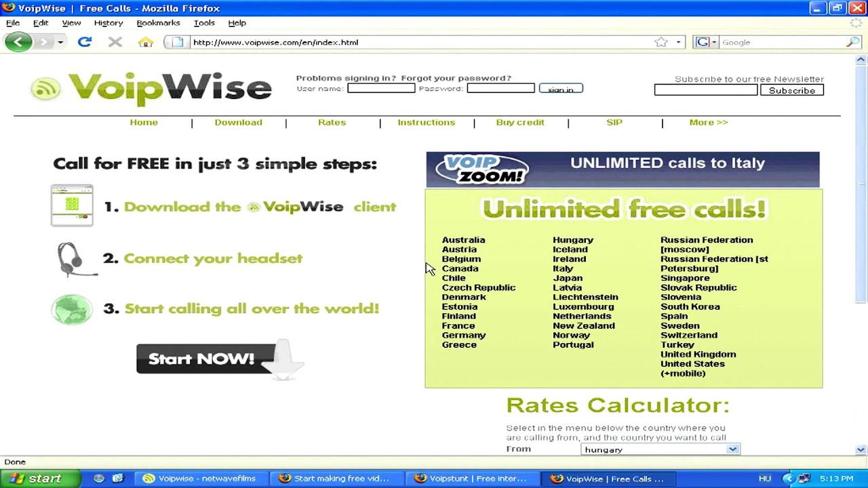Image resolution: width=868 pixels, height=488 pixels.
Task: Open the Windows Start menu
Action: (40, 479)
